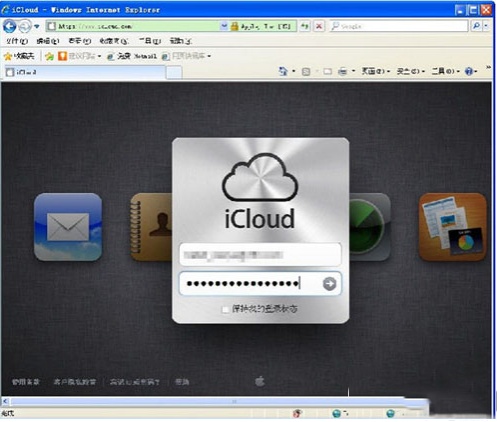This screenshot has height=422, width=497.
Task: Open the recent pages dropdown arrow
Action: tap(37, 26)
